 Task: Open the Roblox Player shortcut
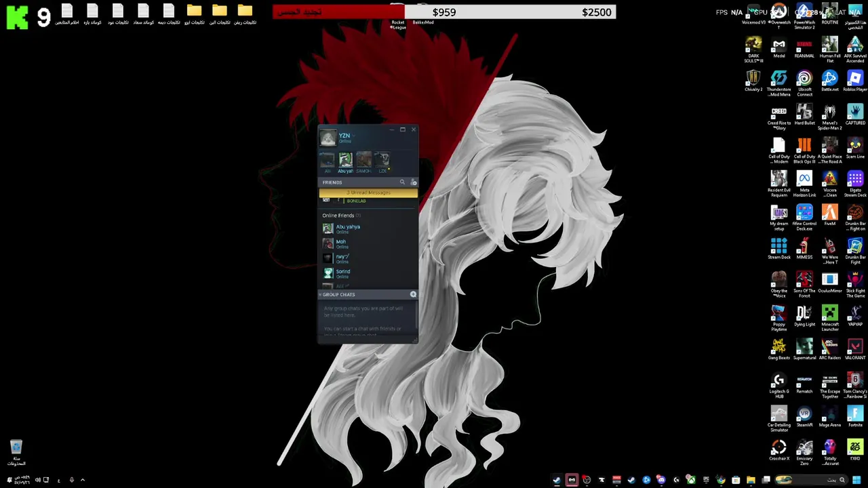pyautogui.click(x=855, y=81)
